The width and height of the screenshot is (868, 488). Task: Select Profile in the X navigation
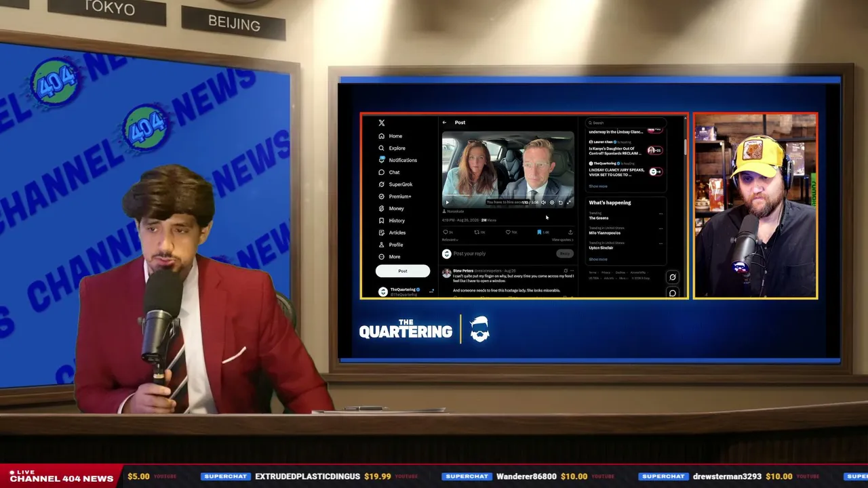(396, 245)
